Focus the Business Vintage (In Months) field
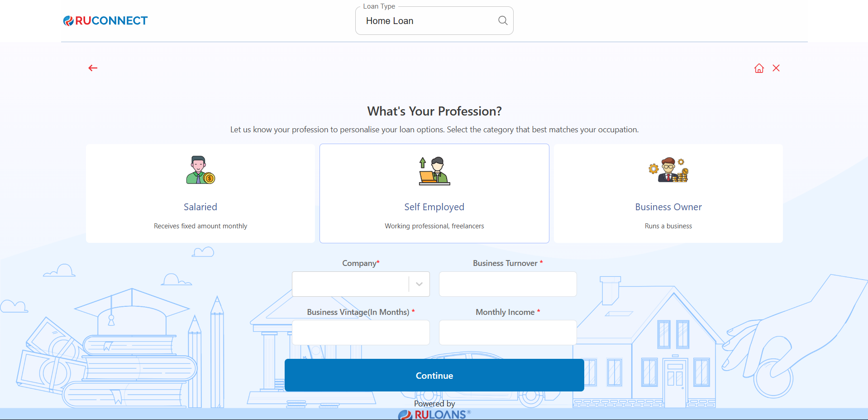 coord(361,333)
